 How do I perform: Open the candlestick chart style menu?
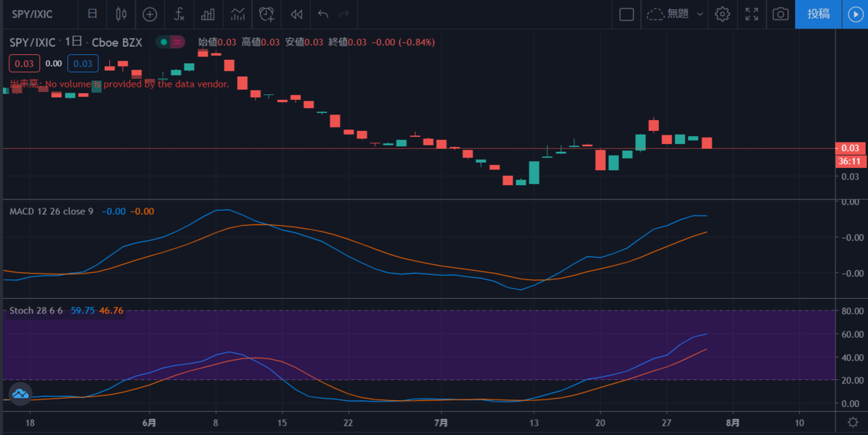[121, 14]
